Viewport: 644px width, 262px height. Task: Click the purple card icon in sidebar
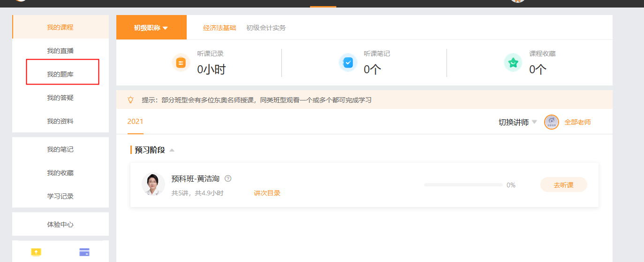pos(84,252)
